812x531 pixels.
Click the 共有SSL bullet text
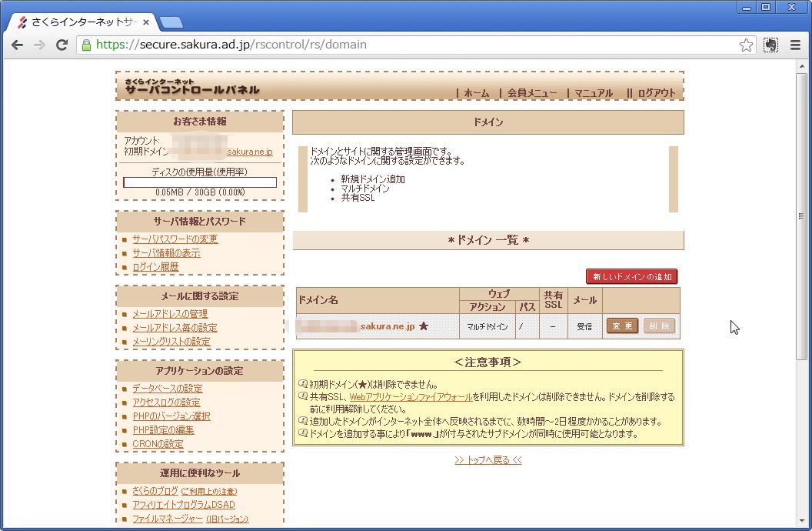click(358, 198)
